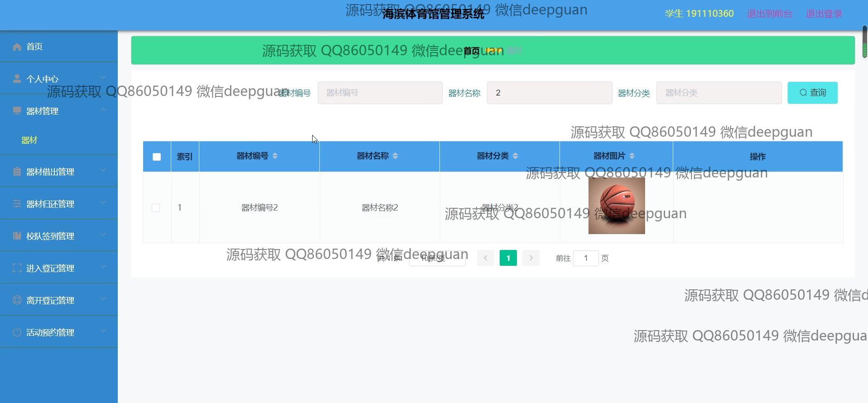Click the person icon for 个人中心
868x403 pixels.
(17, 79)
